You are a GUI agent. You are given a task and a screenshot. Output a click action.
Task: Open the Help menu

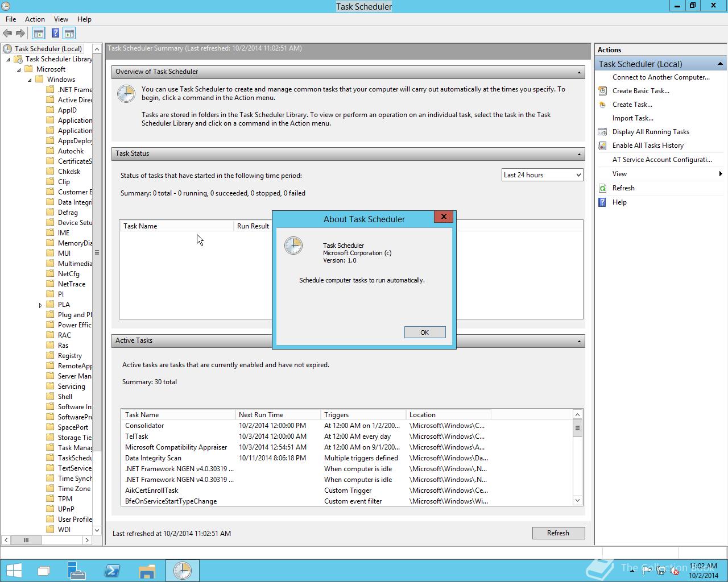click(x=84, y=19)
